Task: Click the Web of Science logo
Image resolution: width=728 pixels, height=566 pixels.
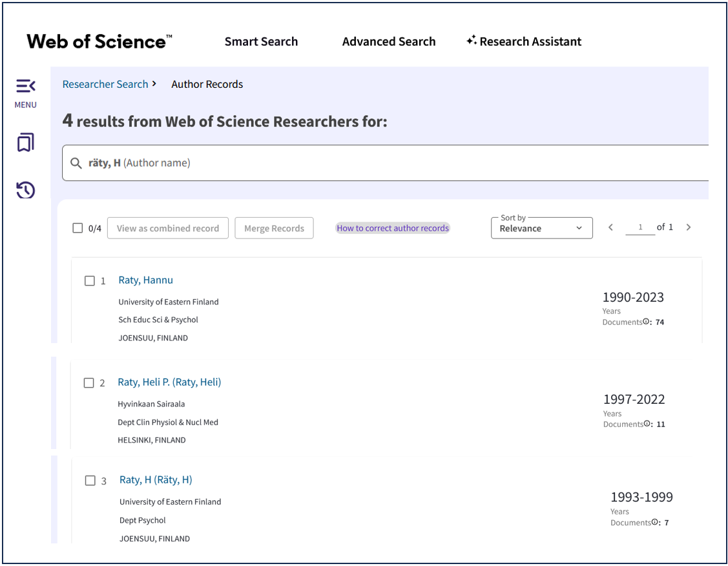Action: coord(99,41)
